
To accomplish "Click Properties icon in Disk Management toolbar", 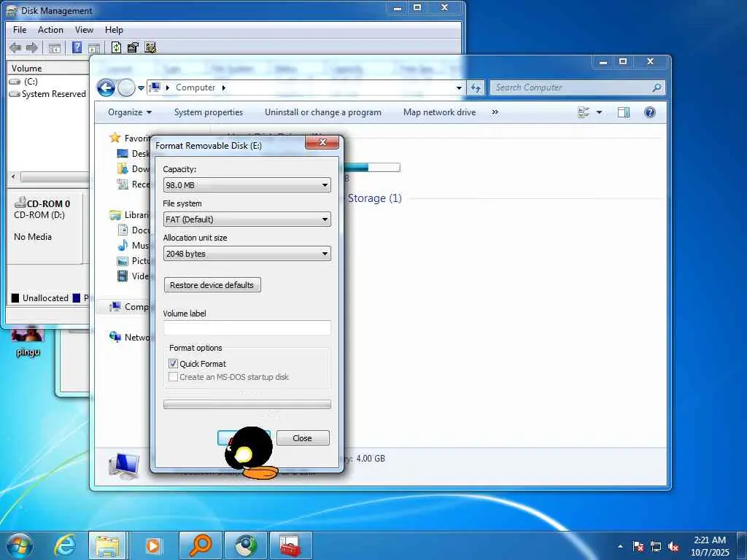I will [133, 47].
